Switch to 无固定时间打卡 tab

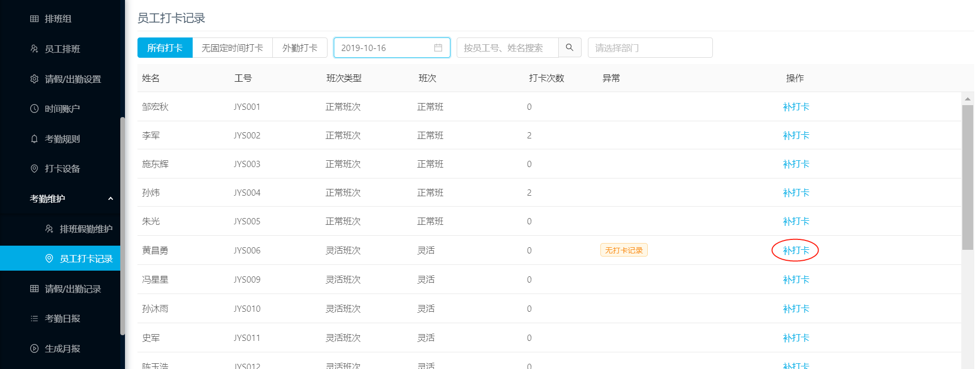[232, 47]
